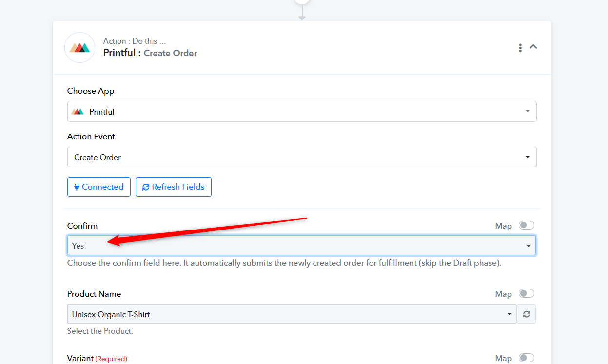The width and height of the screenshot is (608, 364).
Task: Click the refresh icon beside Product Name
Action: click(x=527, y=314)
